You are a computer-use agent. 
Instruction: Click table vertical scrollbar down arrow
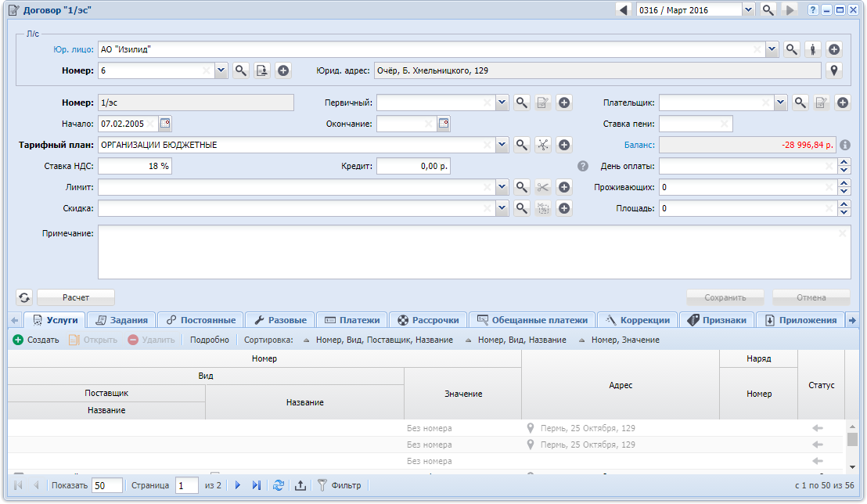852,467
